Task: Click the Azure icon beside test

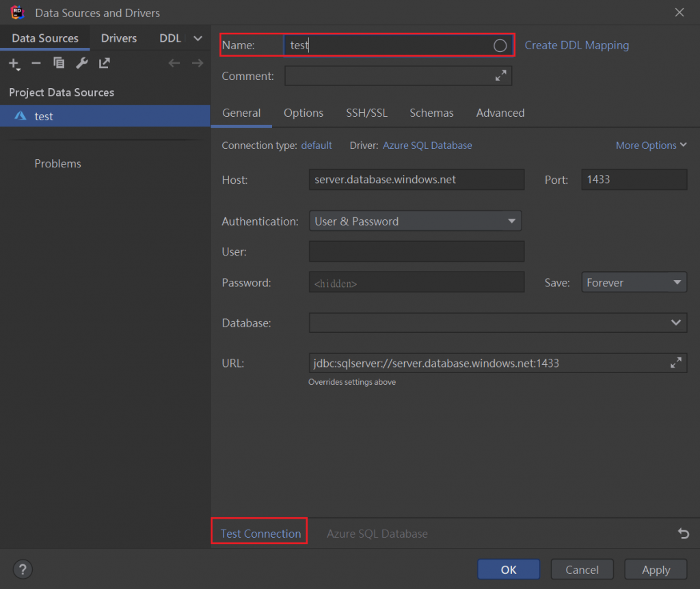Action: point(20,116)
